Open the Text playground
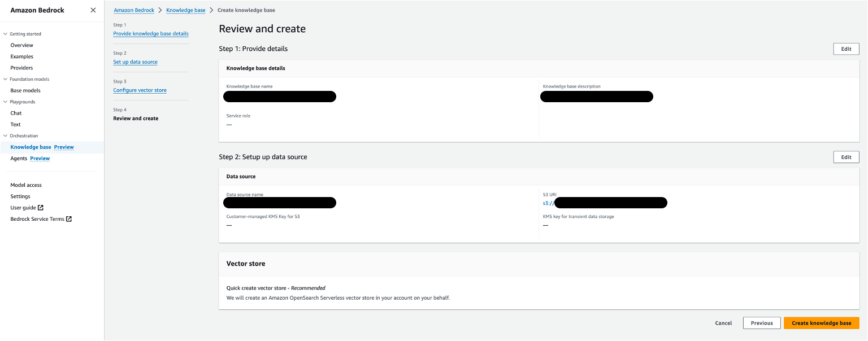 coord(15,124)
